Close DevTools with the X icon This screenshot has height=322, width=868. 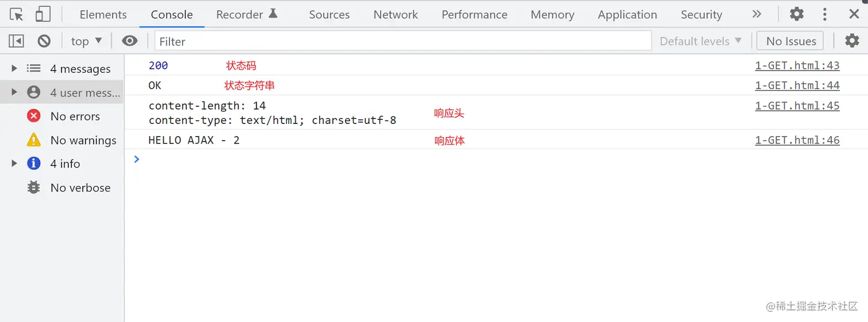pyautogui.click(x=854, y=14)
